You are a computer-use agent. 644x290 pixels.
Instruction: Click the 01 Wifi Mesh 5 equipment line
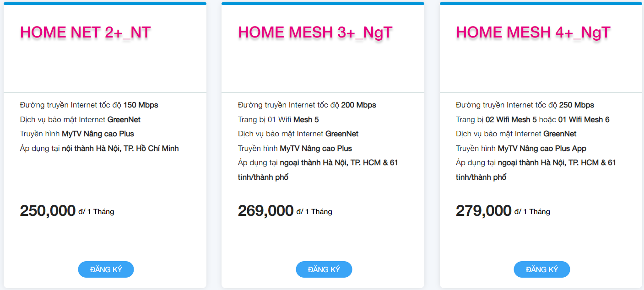[x=278, y=119]
